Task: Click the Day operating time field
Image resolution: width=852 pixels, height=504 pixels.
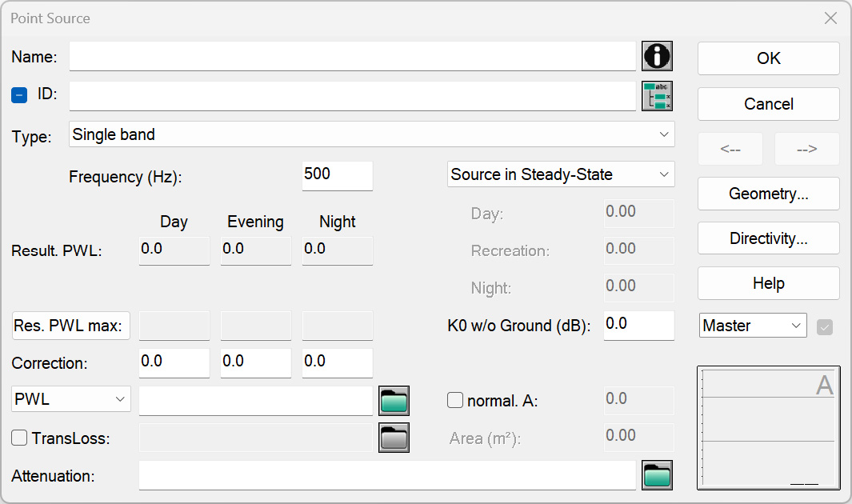Action: (639, 213)
